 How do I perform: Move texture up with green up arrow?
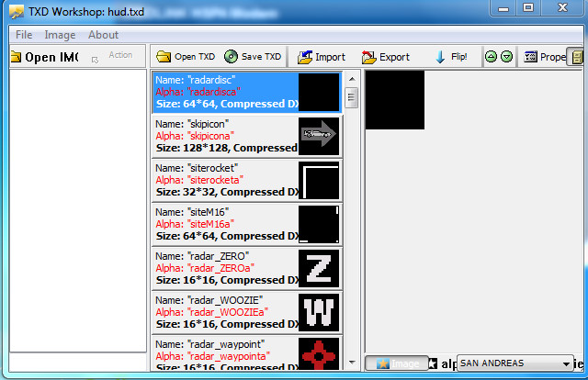pyautogui.click(x=491, y=57)
